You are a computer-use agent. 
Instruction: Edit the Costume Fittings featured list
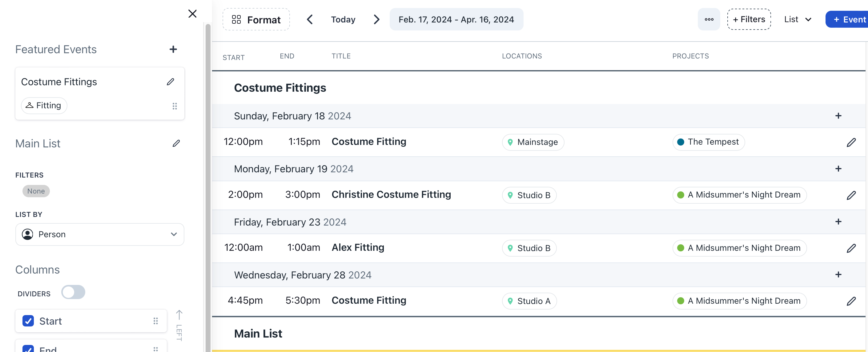click(171, 82)
